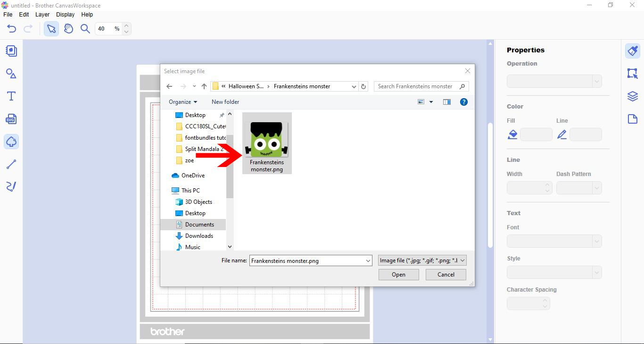
Task: Select fontbundles tut folder in tree
Action: (200, 138)
